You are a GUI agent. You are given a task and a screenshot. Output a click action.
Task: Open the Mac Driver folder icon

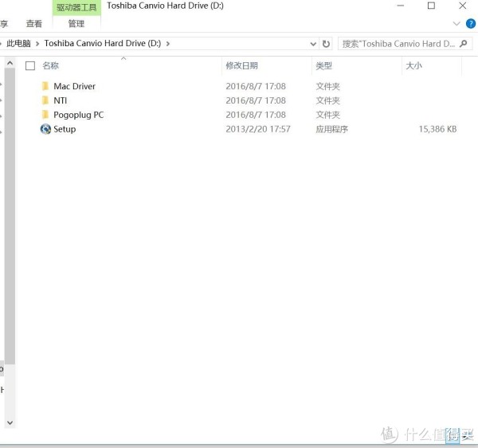pyautogui.click(x=45, y=86)
